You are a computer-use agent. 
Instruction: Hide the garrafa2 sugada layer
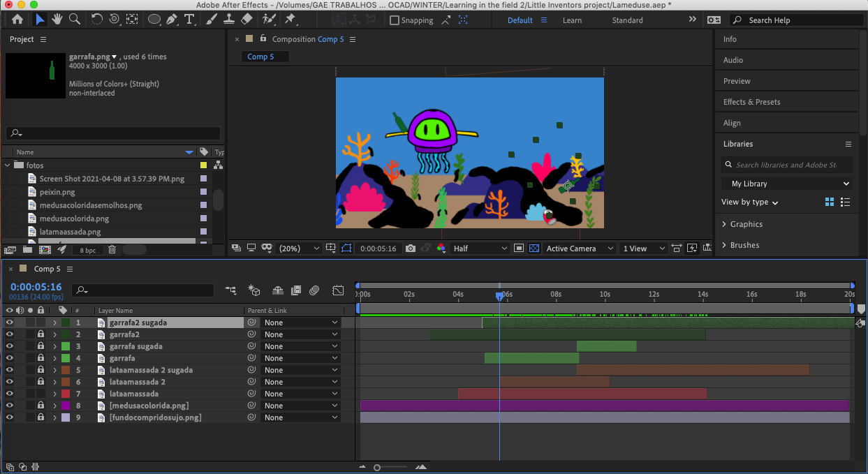click(10, 323)
